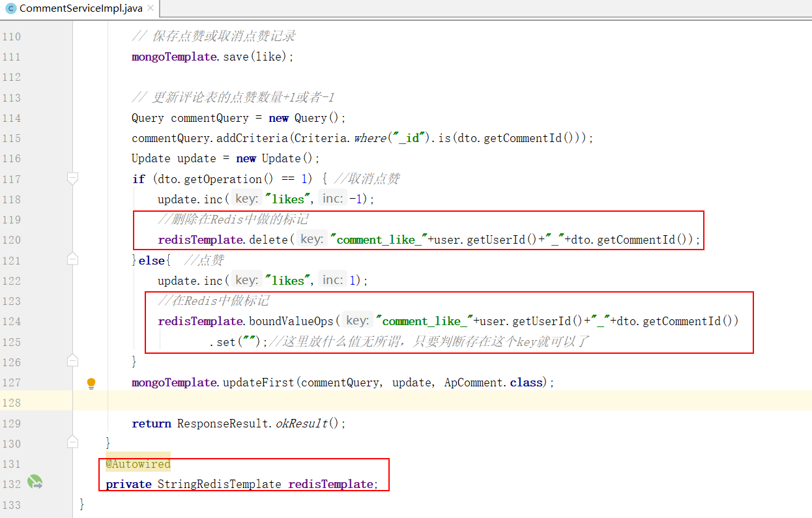Click the 'inc:' hint before -1

click(332, 199)
